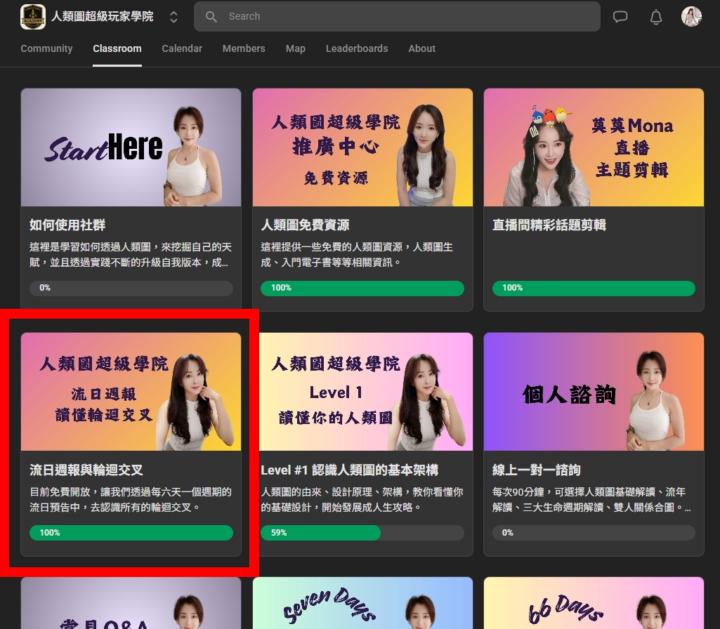Click the description starting 目前免費開放

click(x=130, y=500)
